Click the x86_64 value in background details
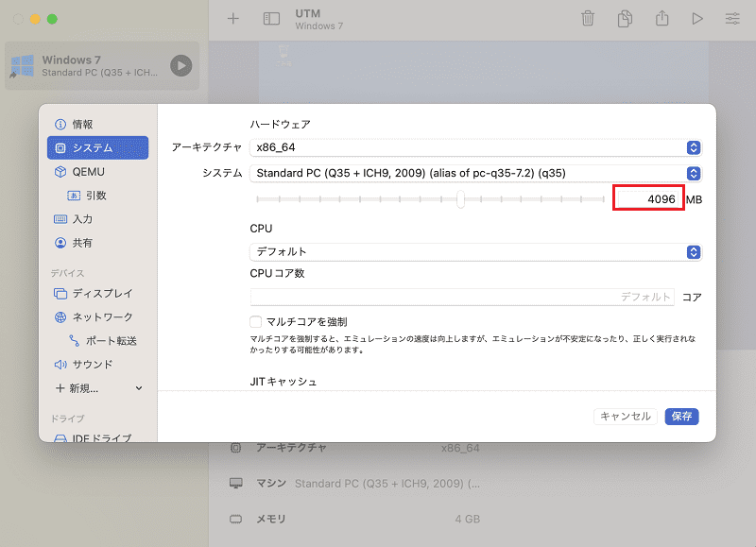Viewport: 756px width, 547px height. pos(460,448)
